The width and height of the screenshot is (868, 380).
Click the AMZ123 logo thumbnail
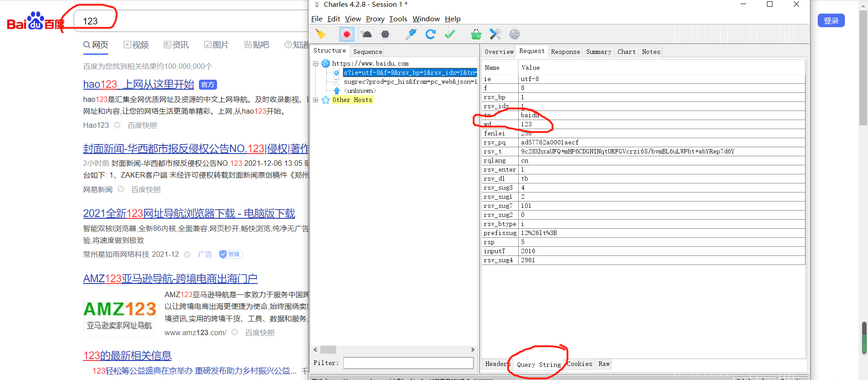tap(120, 314)
